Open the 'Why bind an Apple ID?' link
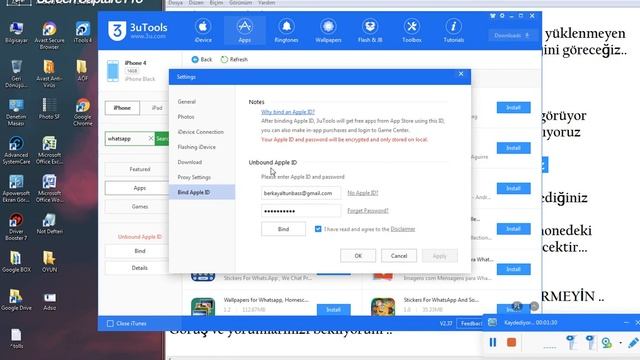 (x=288, y=112)
